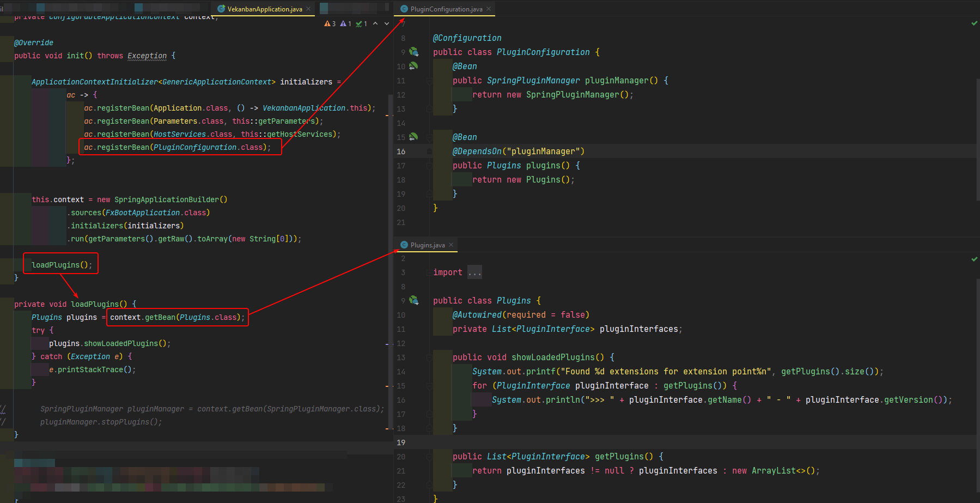The width and height of the screenshot is (980, 503).
Task: Collapse for loop fold marker line 15
Action: click(x=429, y=386)
